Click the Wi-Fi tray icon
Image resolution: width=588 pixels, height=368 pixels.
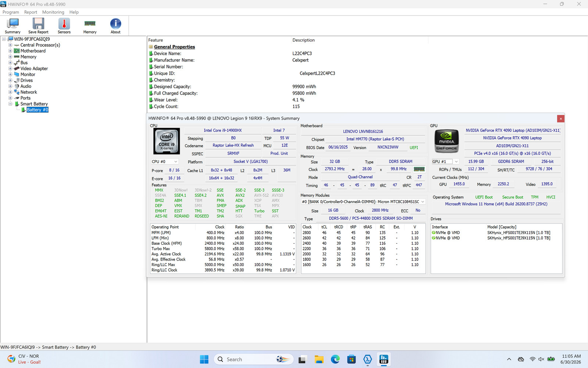[532, 359]
